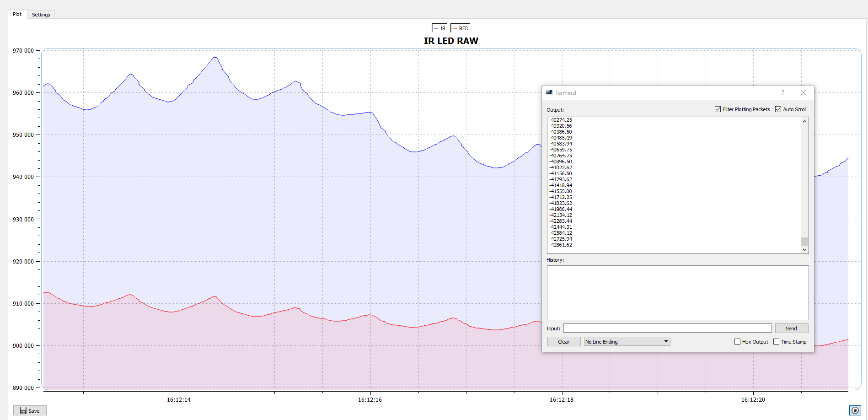The height and width of the screenshot is (420, 868).
Task: Click the Terminal title bar icon
Action: click(549, 92)
